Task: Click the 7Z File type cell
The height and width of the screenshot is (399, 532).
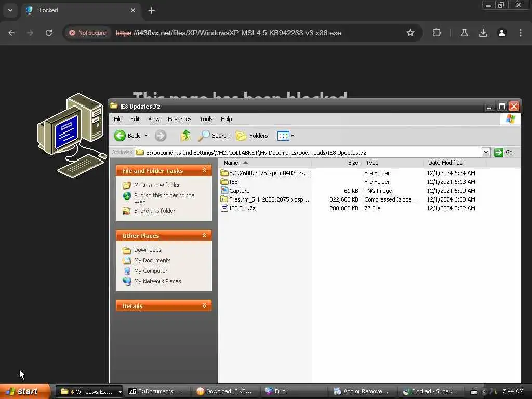Action: coord(372,208)
